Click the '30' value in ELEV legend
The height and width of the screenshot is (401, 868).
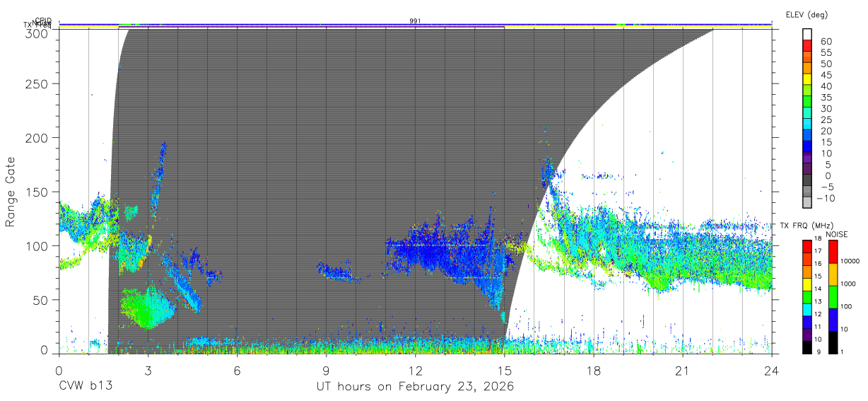(826, 108)
